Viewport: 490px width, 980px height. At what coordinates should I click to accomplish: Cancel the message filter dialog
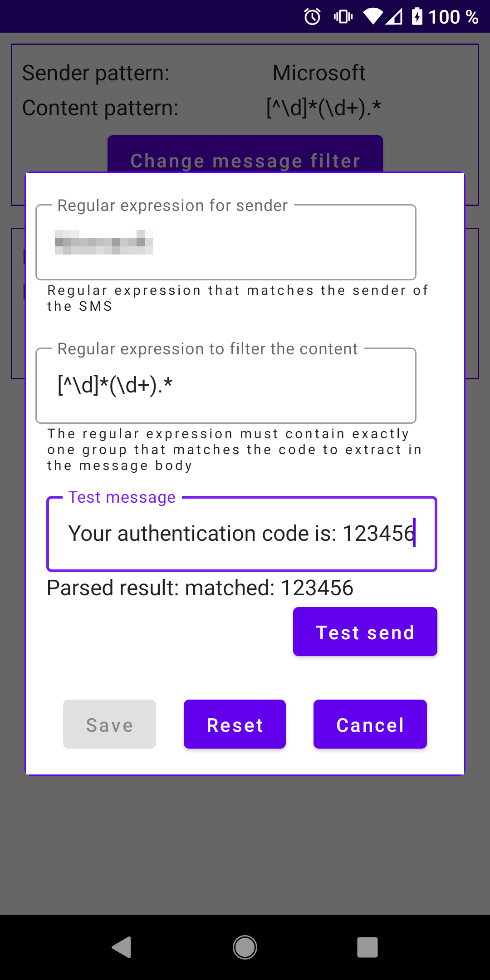(x=370, y=724)
